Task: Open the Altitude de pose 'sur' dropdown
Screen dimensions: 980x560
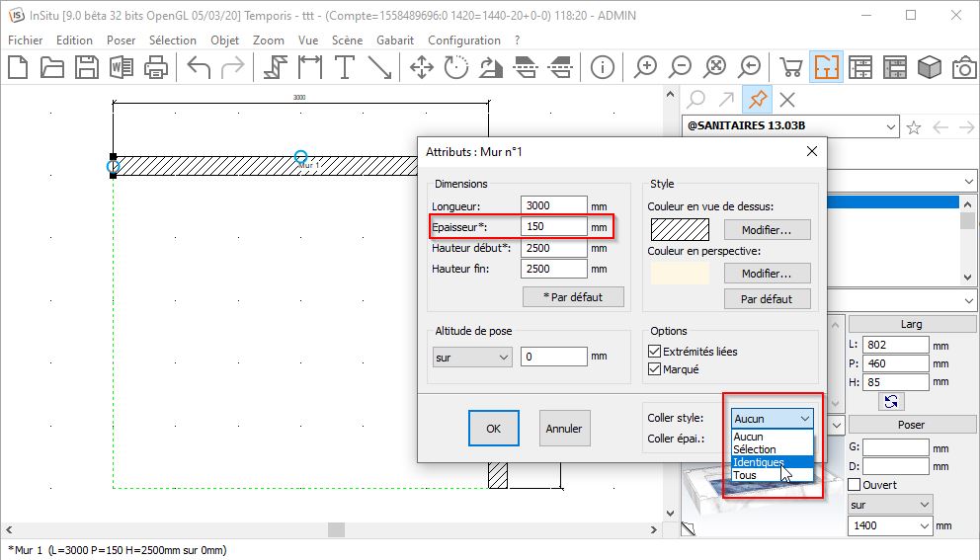Action: coord(472,357)
